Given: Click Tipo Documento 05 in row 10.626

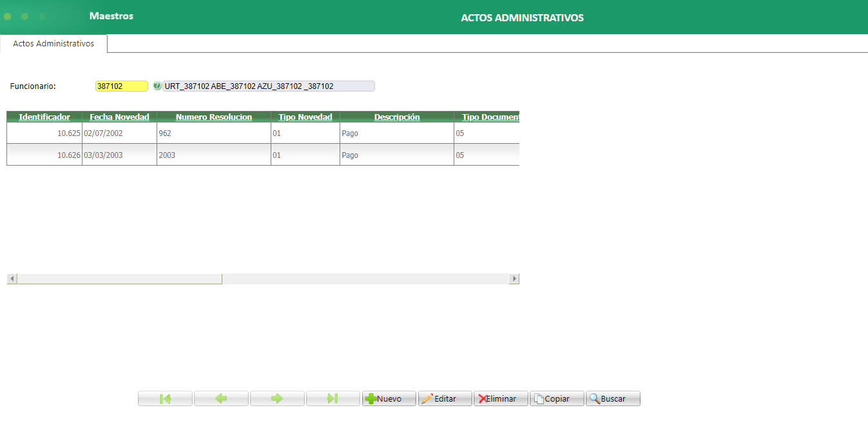Looking at the screenshot, I should [487, 155].
